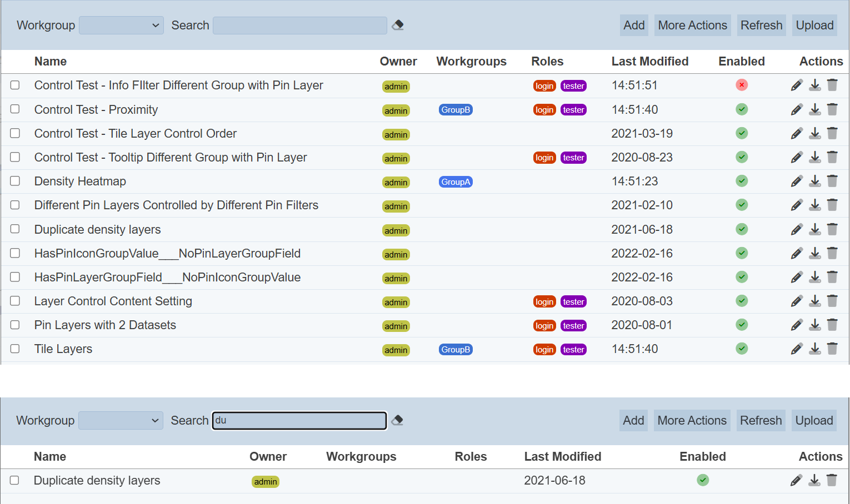Open the Workgroup dropdown in the top toolbar
Viewport: 850px width, 504px height.
coord(121,26)
